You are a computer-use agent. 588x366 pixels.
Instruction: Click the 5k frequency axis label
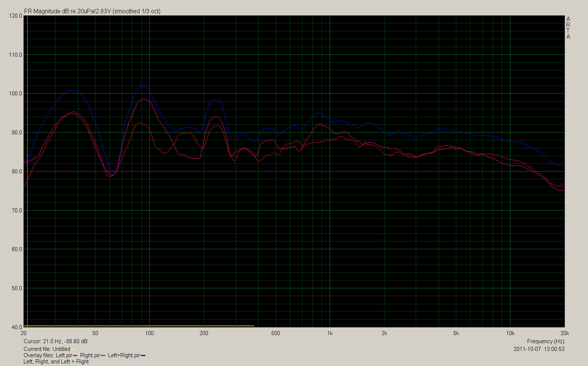[x=456, y=333]
